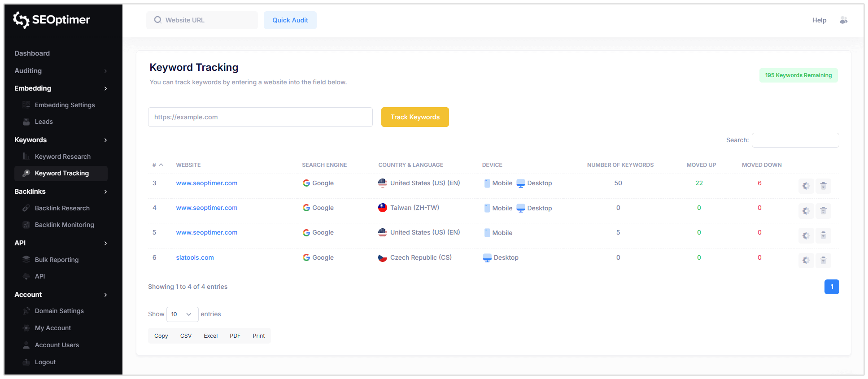Sort table by # column
The width and height of the screenshot is (868, 379).
pyautogui.click(x=157, y=165)
